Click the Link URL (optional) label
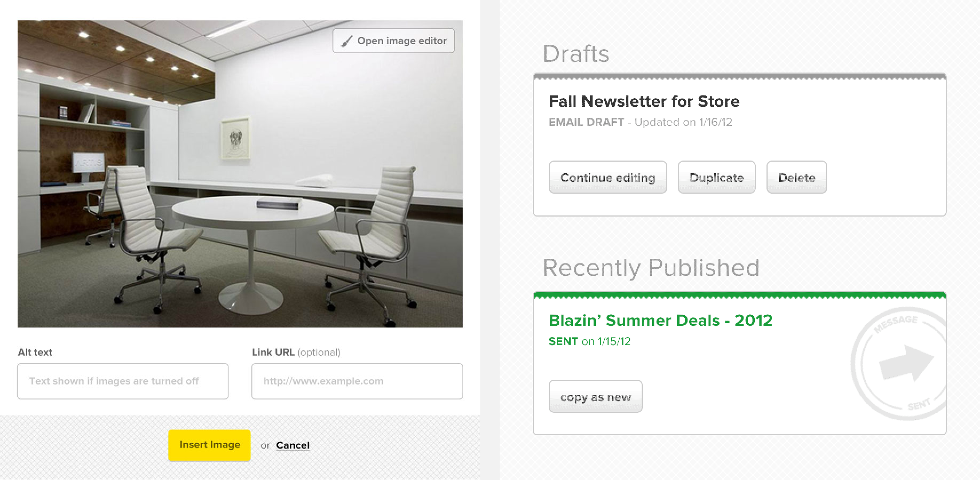The image size is (980, 480). 296,352
